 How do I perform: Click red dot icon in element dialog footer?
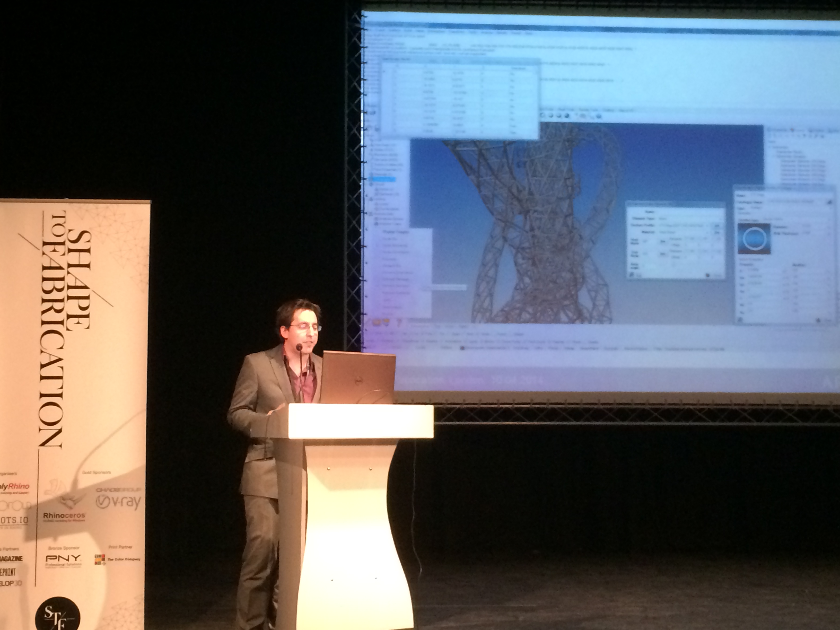(x=708, y=275)
